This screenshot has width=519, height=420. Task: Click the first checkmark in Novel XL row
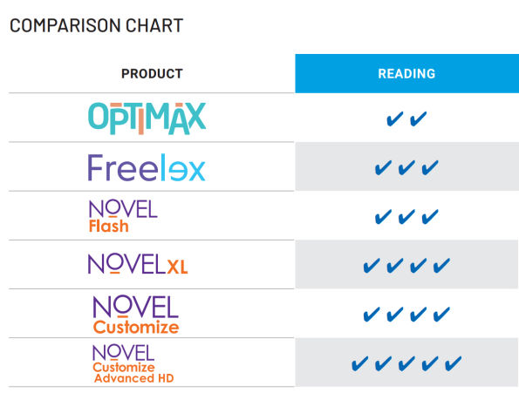372,266
